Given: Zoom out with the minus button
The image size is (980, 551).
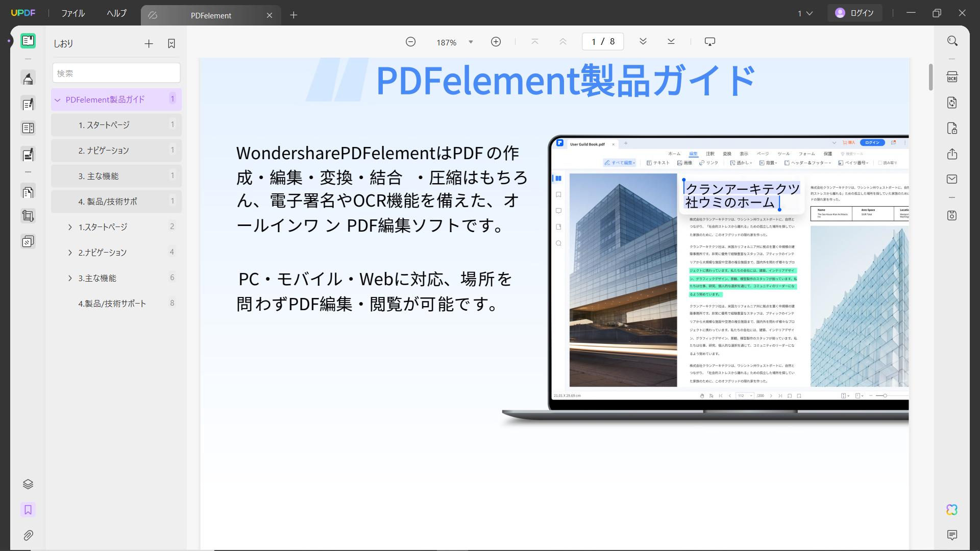Looking at the screenshot, I should [410, 42].
